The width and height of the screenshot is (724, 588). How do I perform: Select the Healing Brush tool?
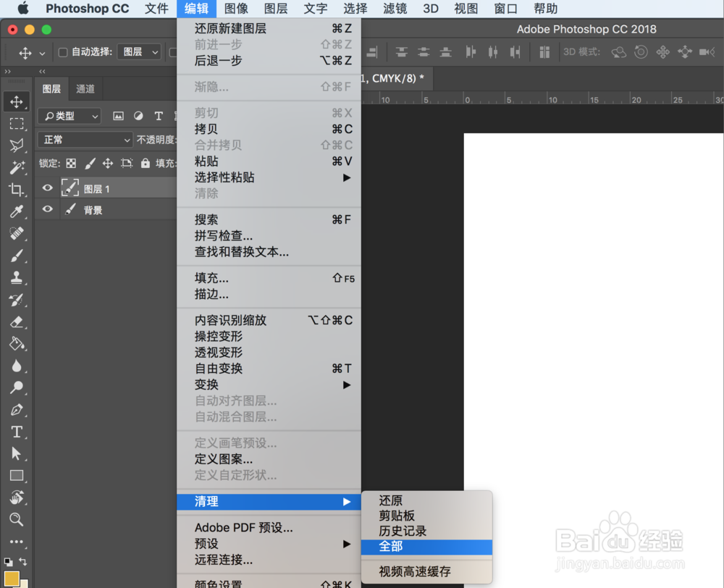17,233
